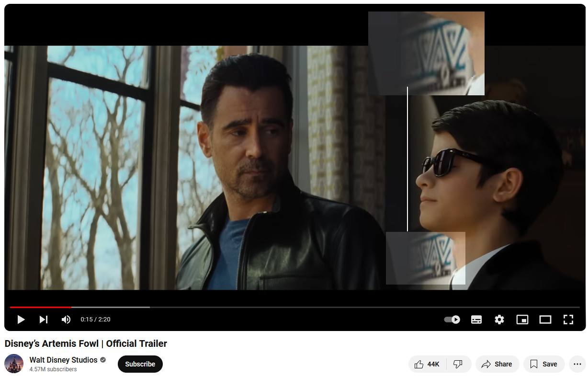Open the Walt Disney Studios channel avatar

[14, 364]
